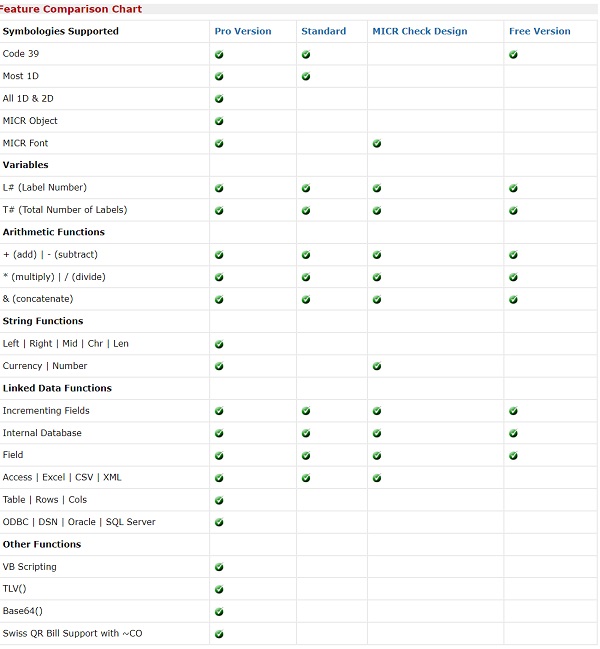The width and height of the screenshot is (600, 649).
Task: Click the Free Version checkmark for & (concatenate)
Action: pos(513,299)
